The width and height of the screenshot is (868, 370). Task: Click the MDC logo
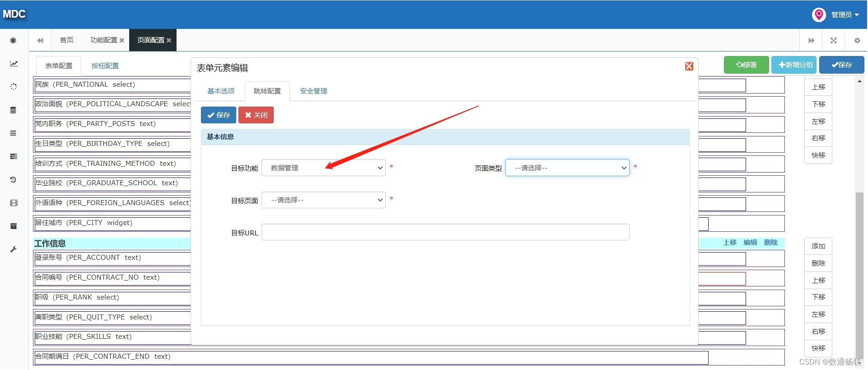point(14,14)
